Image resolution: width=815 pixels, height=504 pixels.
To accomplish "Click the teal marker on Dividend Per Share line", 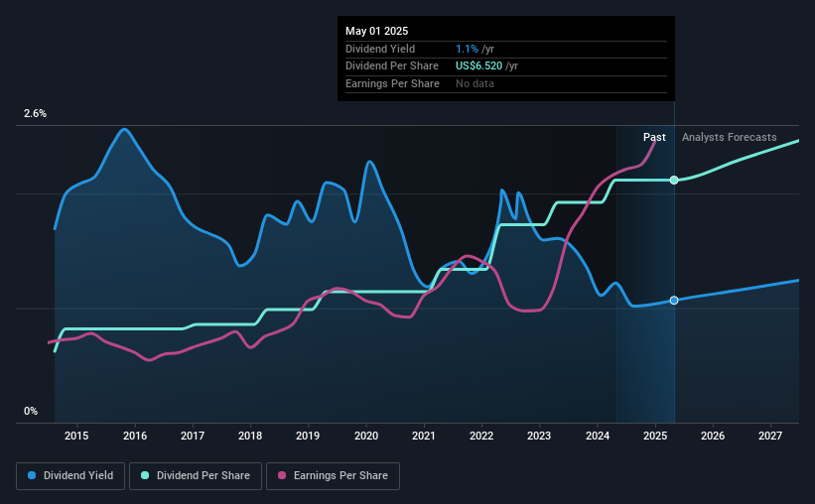I will click(x=674, y=180).
